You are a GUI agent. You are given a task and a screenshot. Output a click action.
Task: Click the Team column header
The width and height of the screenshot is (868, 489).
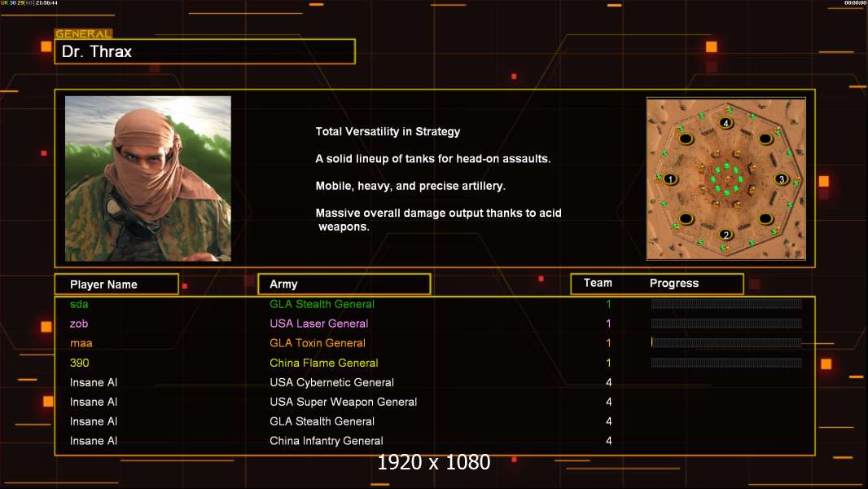tap(598, 283)
